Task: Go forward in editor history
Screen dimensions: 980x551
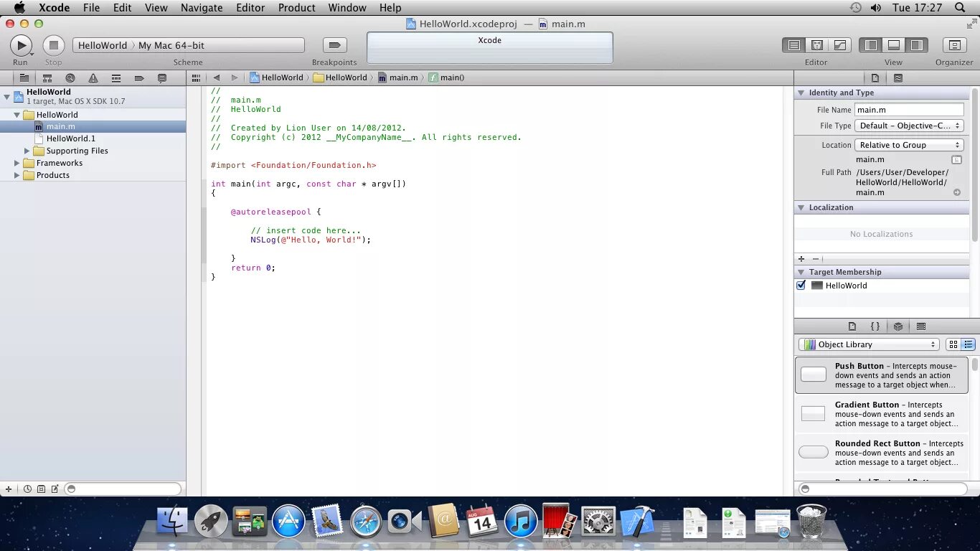Action: click(x=234, y=77)
